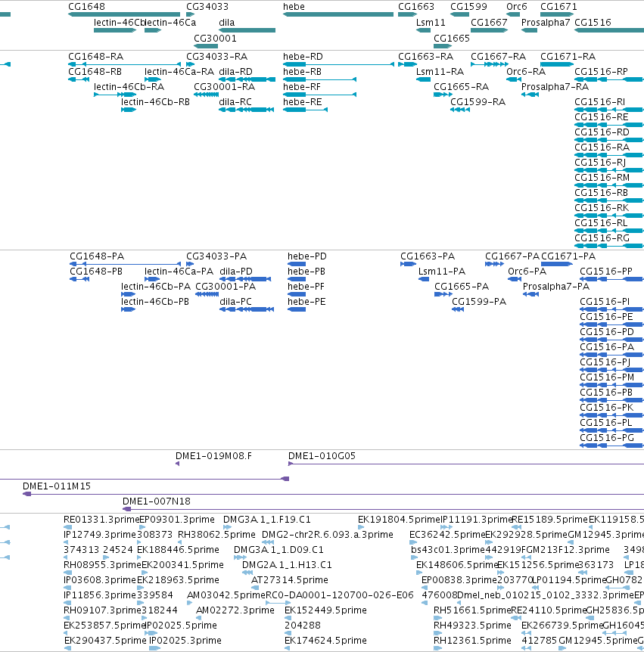This screenshot has height=652, width=644.
Task: Click the Orc6 gene label
Action: click(517, 7)
